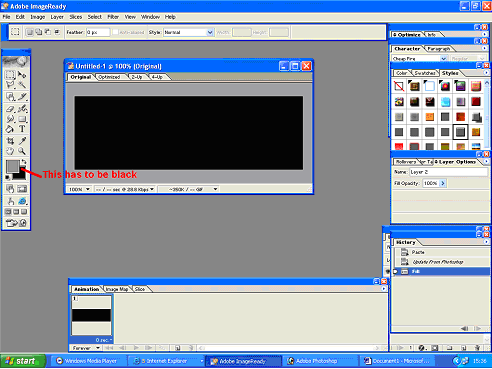Click the Intersect with selection mode button
The height and width of the screenshot is (369, 492).
(x=57, y=32)
